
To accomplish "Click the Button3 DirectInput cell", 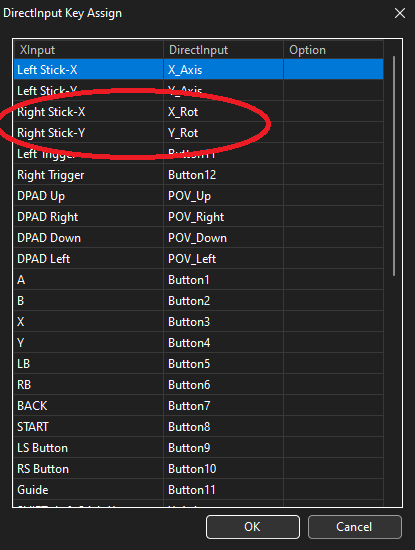I will [223, 322].
